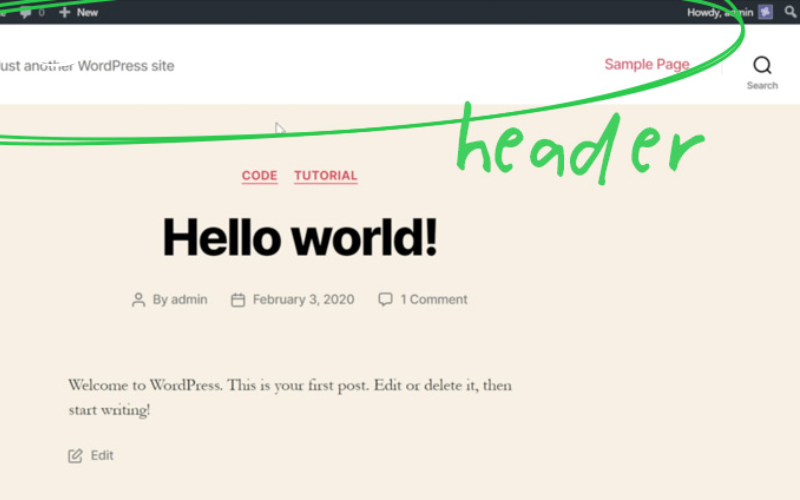800x500 pixels.
Task: Click the post author person icon
Action: click(138, 299)
